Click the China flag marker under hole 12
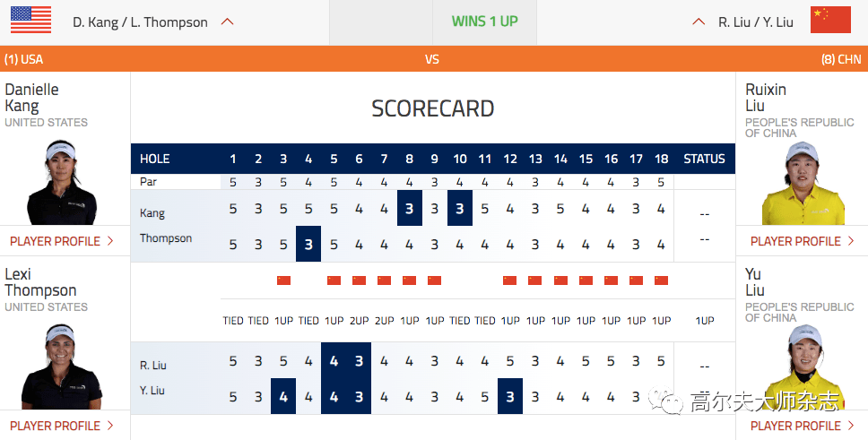Screen dimensions: 868x440 click(x=510, y=280)
